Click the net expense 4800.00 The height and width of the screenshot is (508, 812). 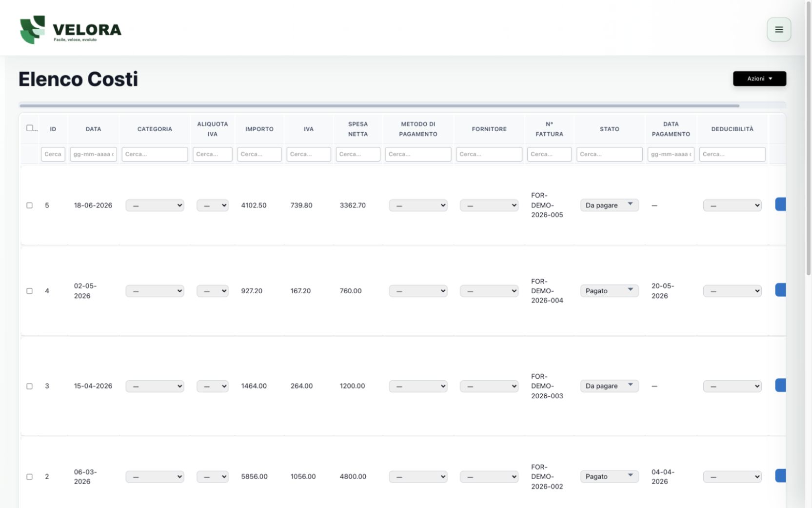pyautogui.click(x=353, y=477)
